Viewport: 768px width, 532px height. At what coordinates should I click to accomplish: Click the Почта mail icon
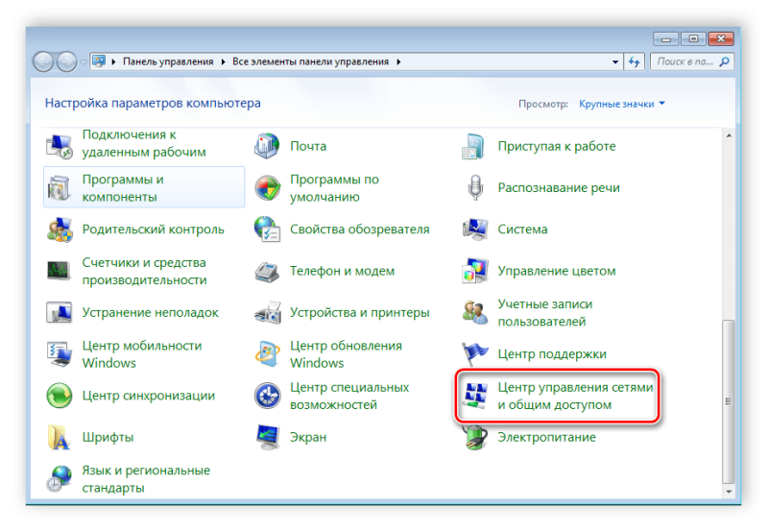[x=267, y=146]
